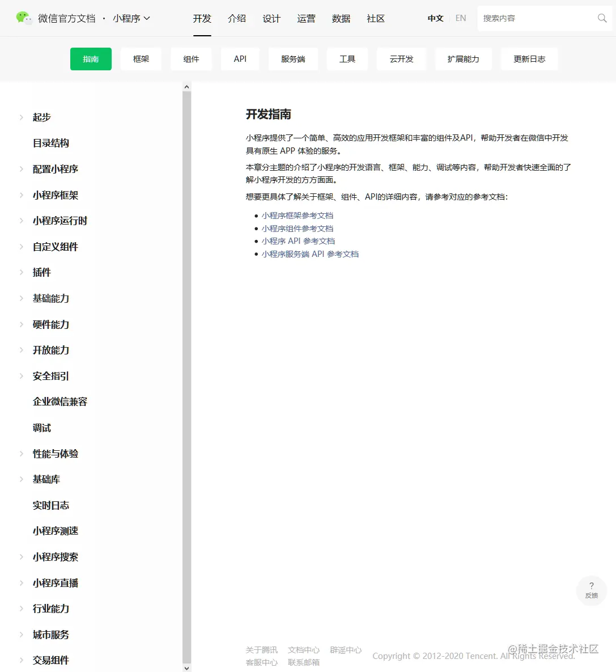Open 小程序服务端 API 参考文档 link
This screenshot has width=616, height=672.
[310, 254]
